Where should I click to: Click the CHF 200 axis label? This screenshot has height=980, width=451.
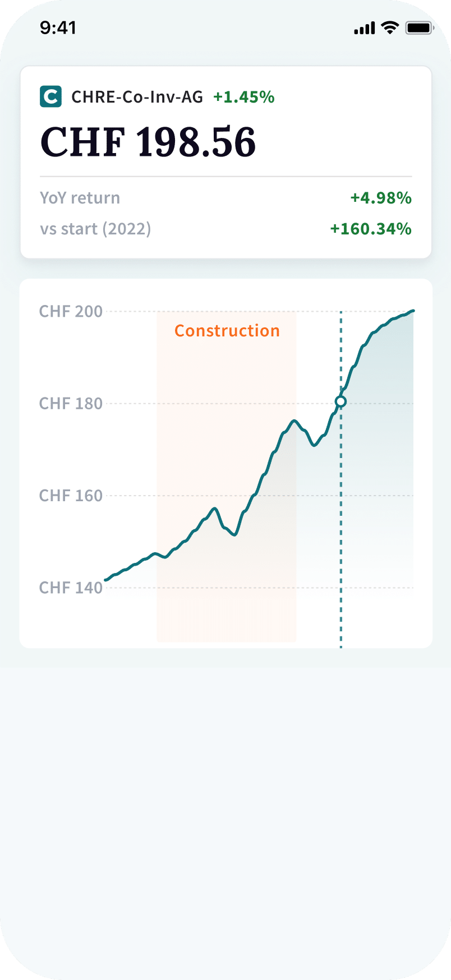[x=71, y=311]
